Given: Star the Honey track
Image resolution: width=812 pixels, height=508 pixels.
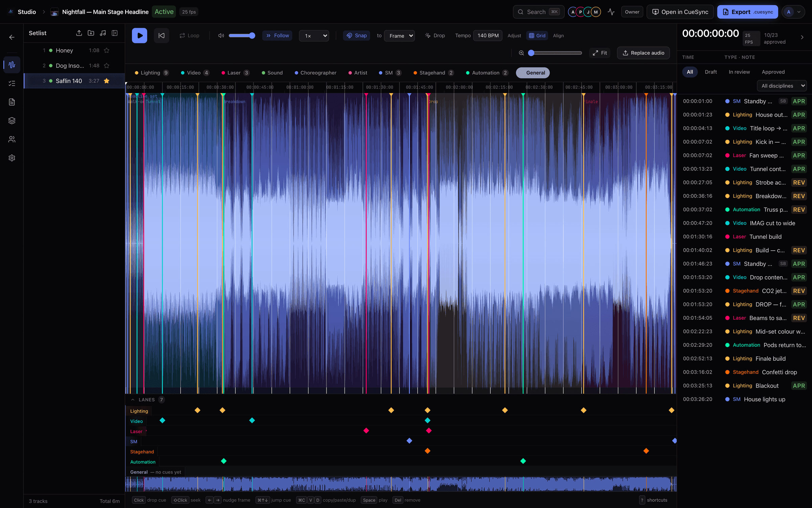Looking at the screenshot, I should tap(107, 50).
